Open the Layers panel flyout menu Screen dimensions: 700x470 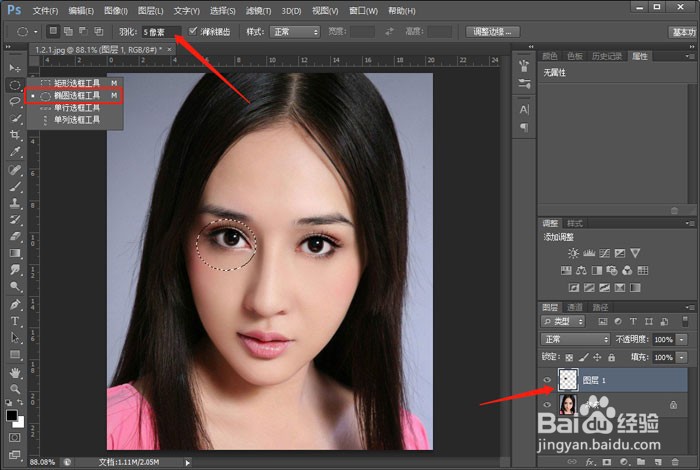tap(689, 307)
